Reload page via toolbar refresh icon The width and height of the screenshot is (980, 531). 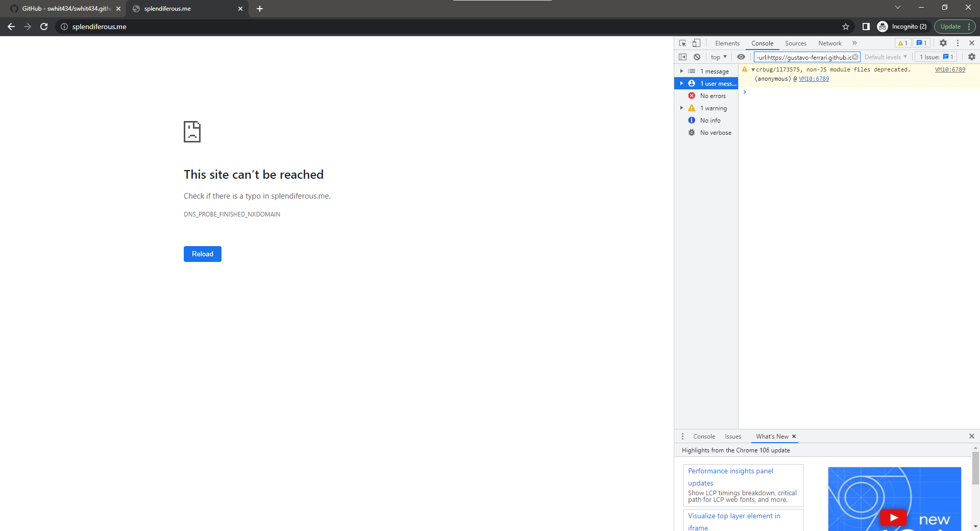[44, 27]
